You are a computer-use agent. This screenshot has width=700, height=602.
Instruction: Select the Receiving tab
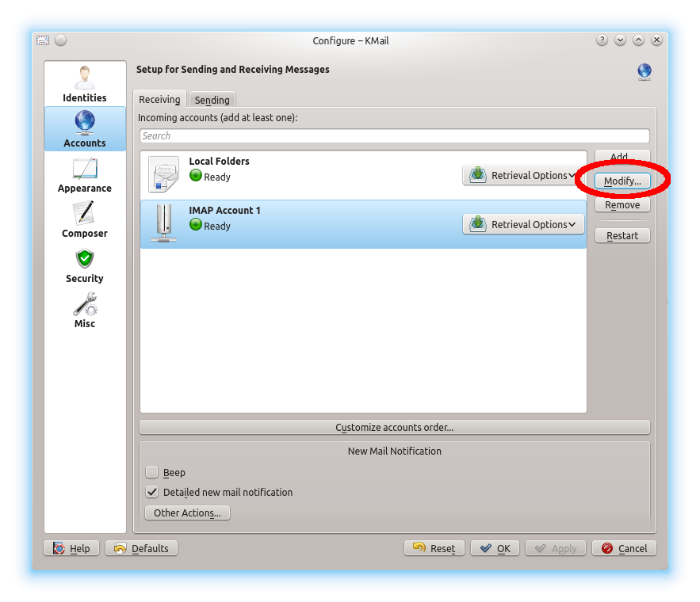pos(159,99)
